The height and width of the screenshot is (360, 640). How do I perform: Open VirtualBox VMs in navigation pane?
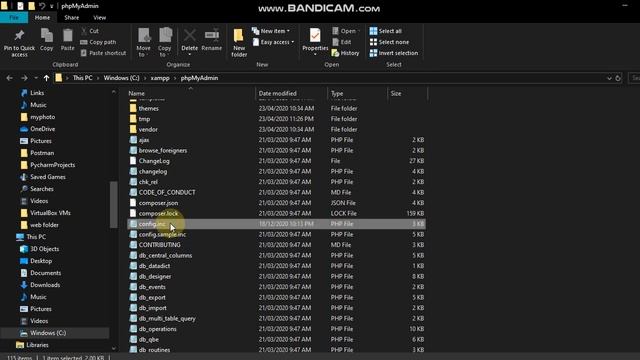coord(45,213)
